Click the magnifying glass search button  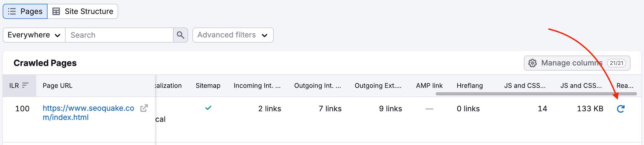point(180,35)
